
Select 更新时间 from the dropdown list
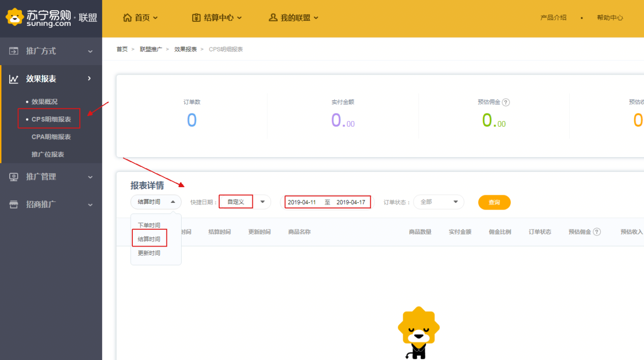(149, 253)
